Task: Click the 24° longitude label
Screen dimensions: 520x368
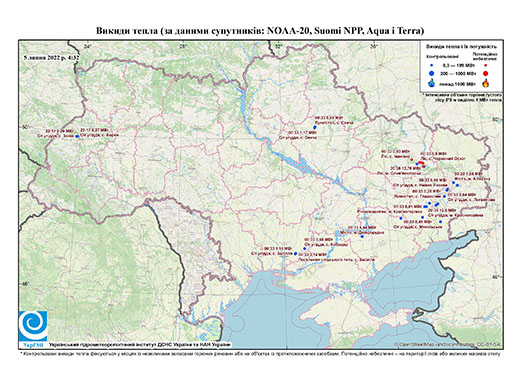Action: pyautogui.click(x=87, y=47)
